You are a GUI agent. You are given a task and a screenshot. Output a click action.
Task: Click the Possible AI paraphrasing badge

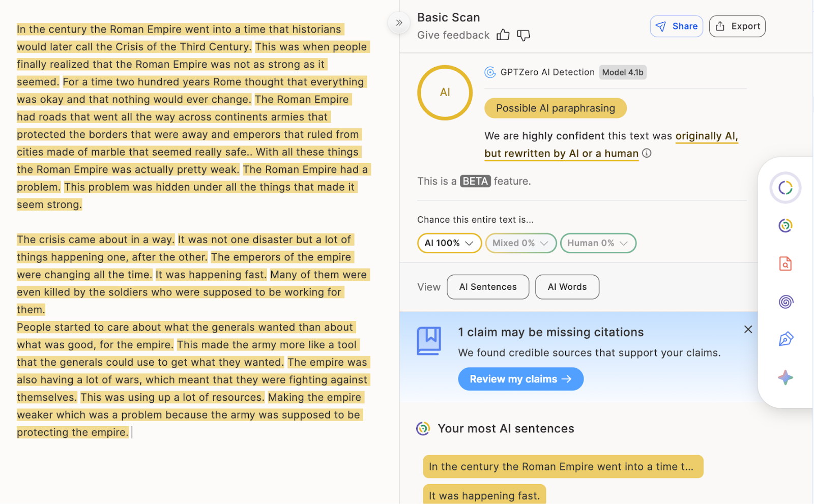[x=556, y=108]
